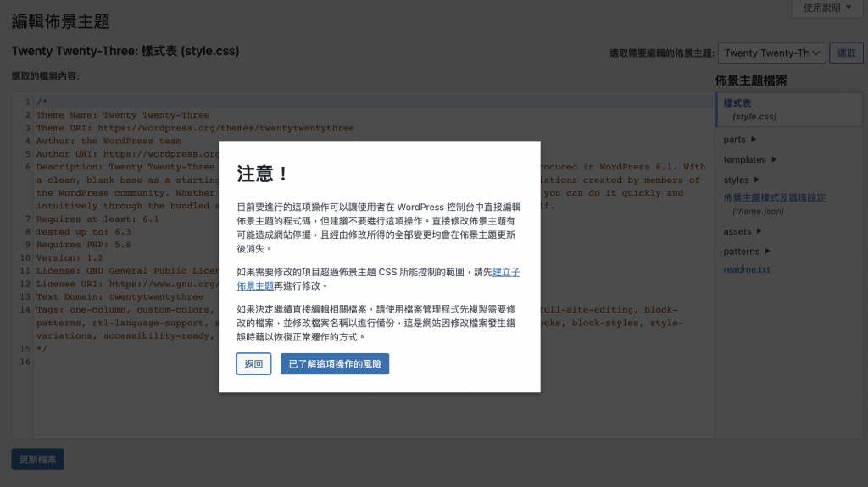Screen dimensions: 868x487
Task: Click 'Text Domain: twentytwentythree' line
Action: 120,296
